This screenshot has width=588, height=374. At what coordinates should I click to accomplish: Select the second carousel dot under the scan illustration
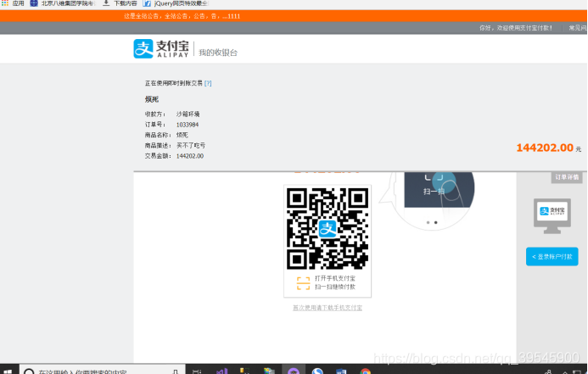(x=436, y=222)
